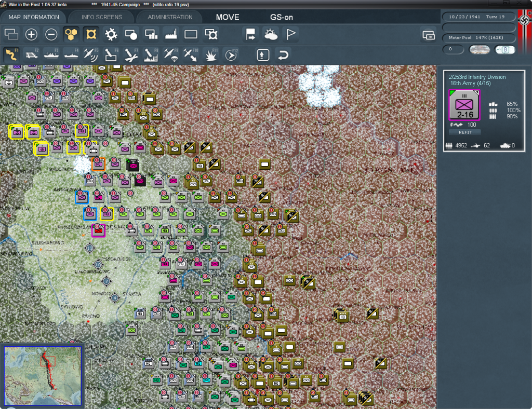Select bomb city mode F8
Viewport: 532px width, 409px height.
[151, 54]
